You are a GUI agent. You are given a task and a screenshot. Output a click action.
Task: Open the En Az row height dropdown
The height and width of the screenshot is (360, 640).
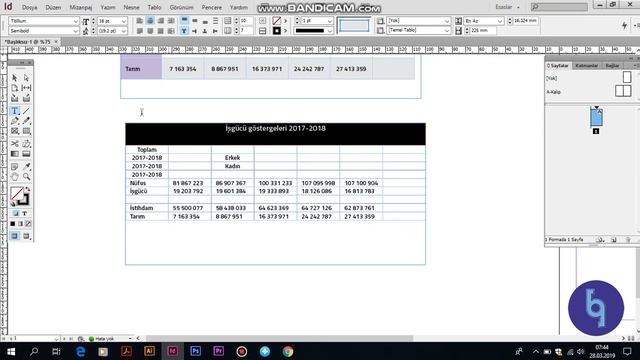click(x=500, y=21)
